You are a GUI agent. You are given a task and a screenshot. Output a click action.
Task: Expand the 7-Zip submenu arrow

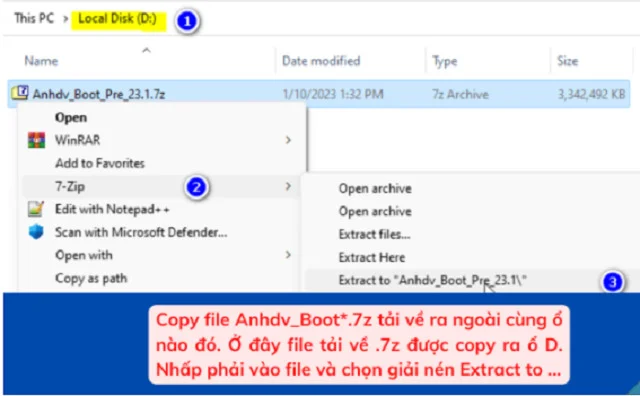click(x=288, y=187)
